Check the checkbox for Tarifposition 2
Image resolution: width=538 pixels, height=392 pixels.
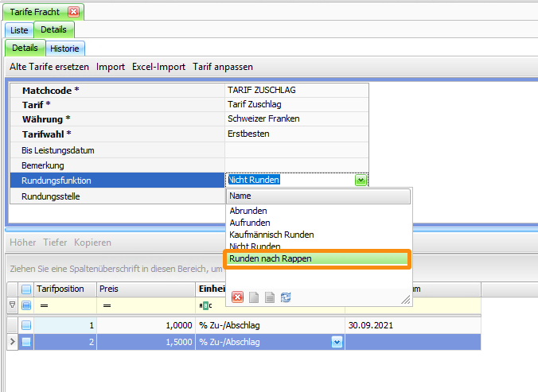[x=26, y=342]
